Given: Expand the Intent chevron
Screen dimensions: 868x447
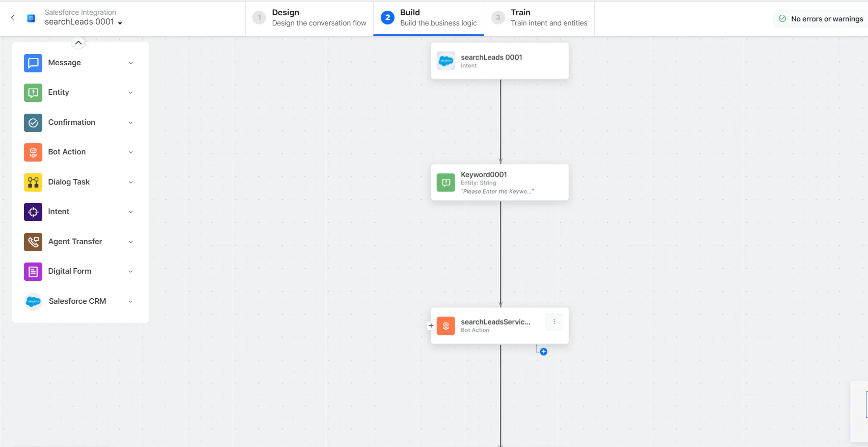Looking at the screenshot, I should point(130,212).
